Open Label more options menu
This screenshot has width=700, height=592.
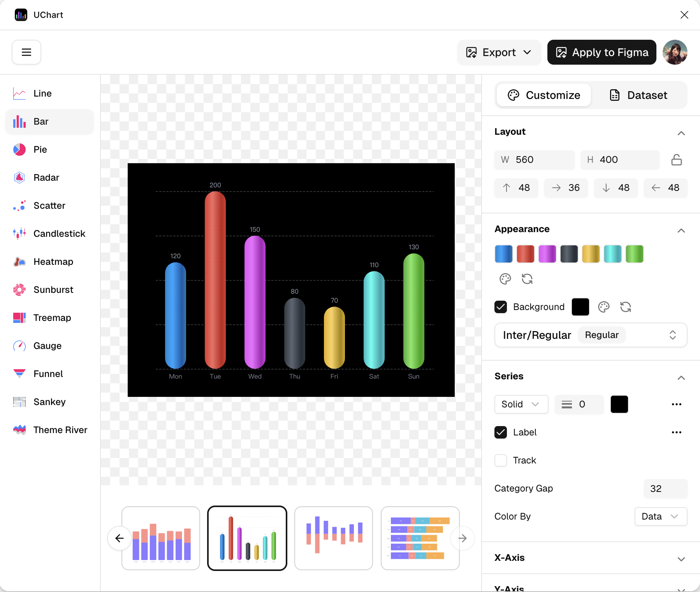point(676,432)
